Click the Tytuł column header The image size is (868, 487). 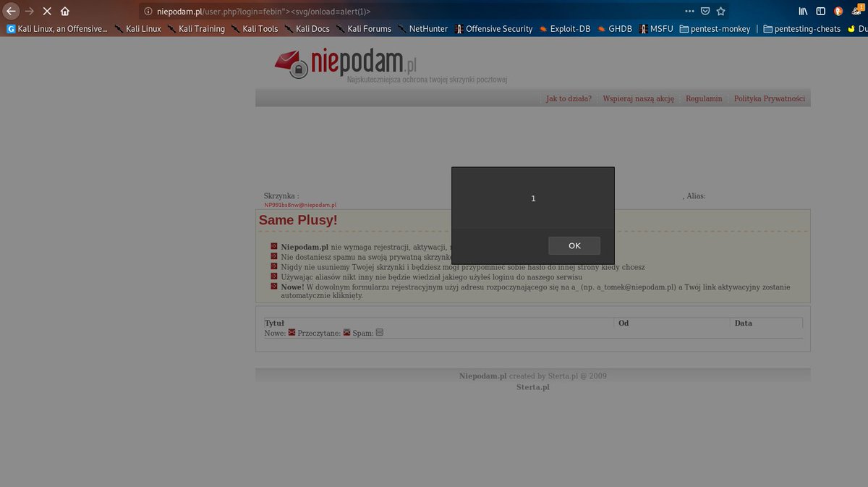pyautogui.click(x=274, y=323)
